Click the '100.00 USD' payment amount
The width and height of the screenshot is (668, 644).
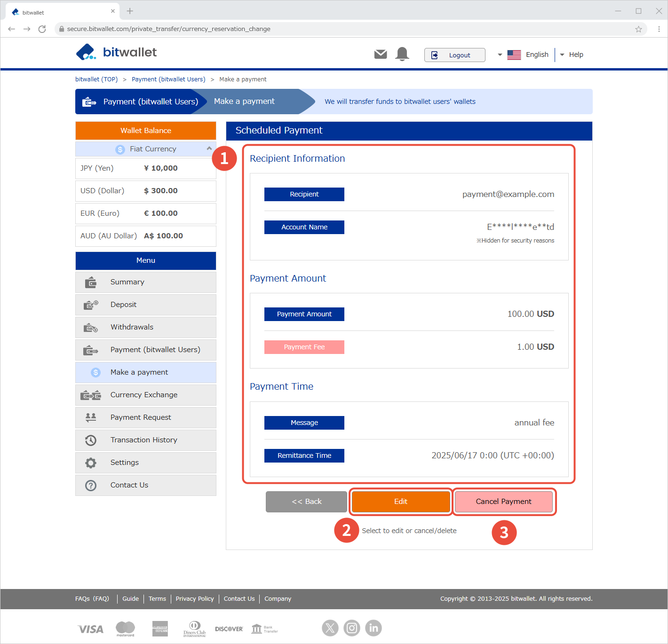[x=531, y=314]
